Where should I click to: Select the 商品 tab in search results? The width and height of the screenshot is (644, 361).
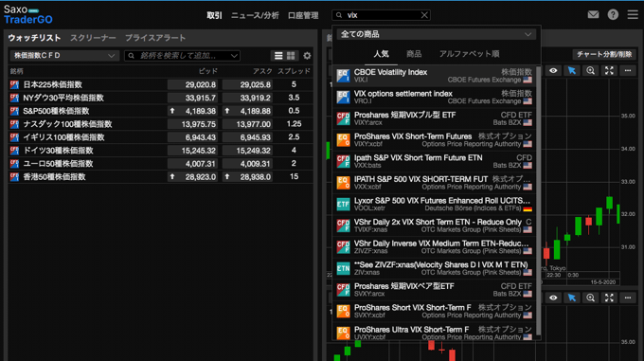[x=414, y=54]
